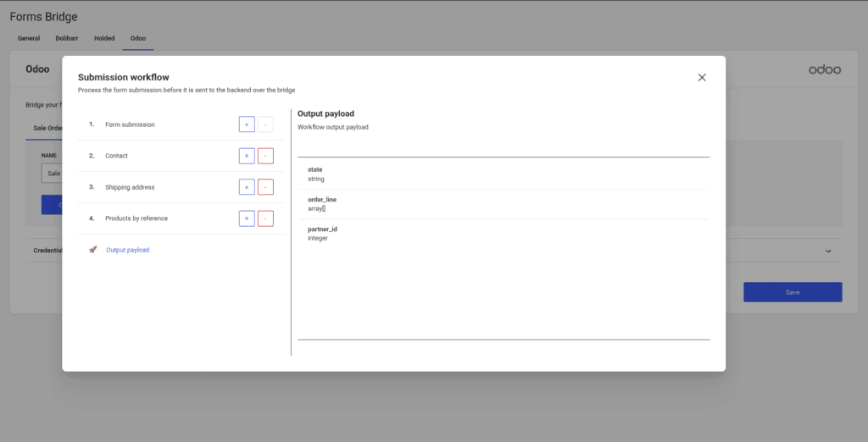Image resolution: width=868 pixels, height=442 pixels.
Task: Select the Products by reference step
Action: 136,218
